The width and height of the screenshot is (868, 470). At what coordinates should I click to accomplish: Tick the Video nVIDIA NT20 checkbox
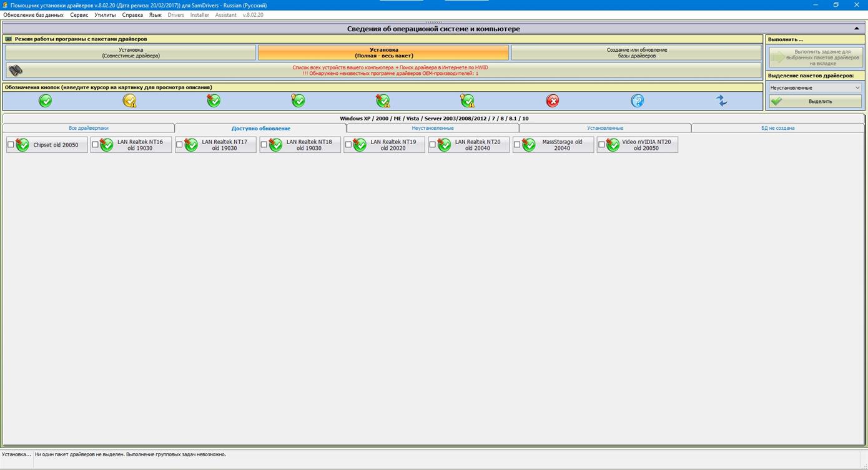pyautogui.click(x=601, y=145)
